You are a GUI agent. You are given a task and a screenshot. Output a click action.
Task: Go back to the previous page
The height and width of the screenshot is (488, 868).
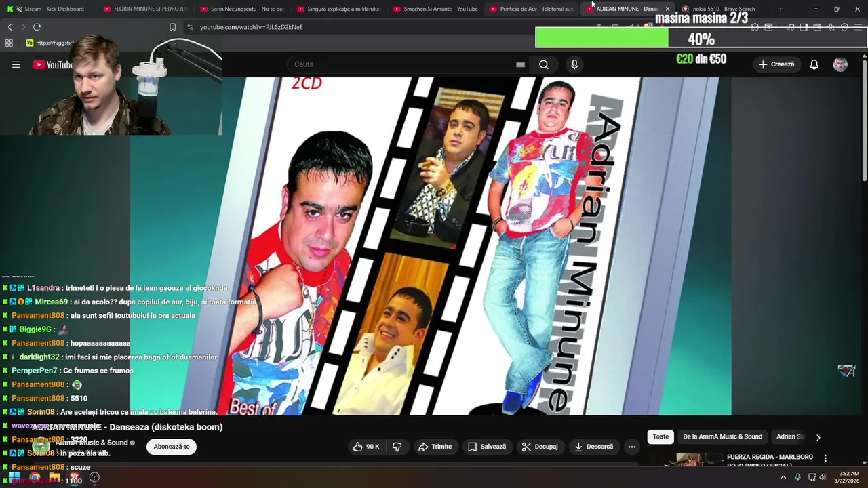click(9, 27)
